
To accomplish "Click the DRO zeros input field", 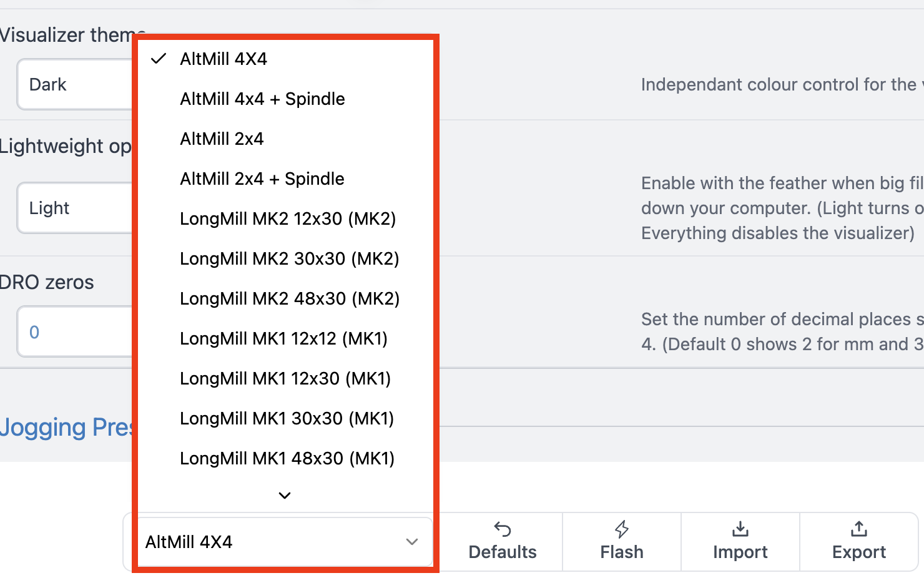I will [75, 331].
